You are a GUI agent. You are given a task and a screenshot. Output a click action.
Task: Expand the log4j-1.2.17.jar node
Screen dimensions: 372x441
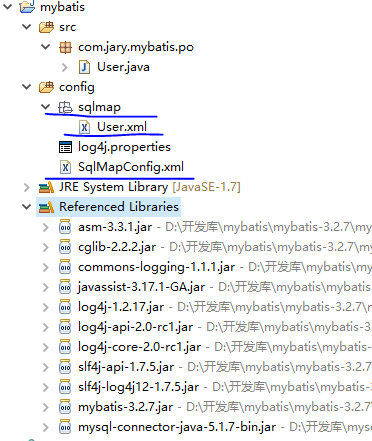tap(46, 307)
